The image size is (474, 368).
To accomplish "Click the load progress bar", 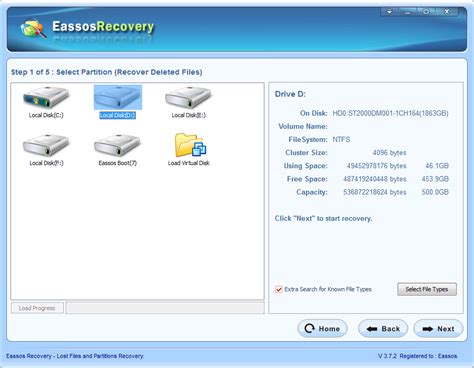I will (x=165, y=308).
